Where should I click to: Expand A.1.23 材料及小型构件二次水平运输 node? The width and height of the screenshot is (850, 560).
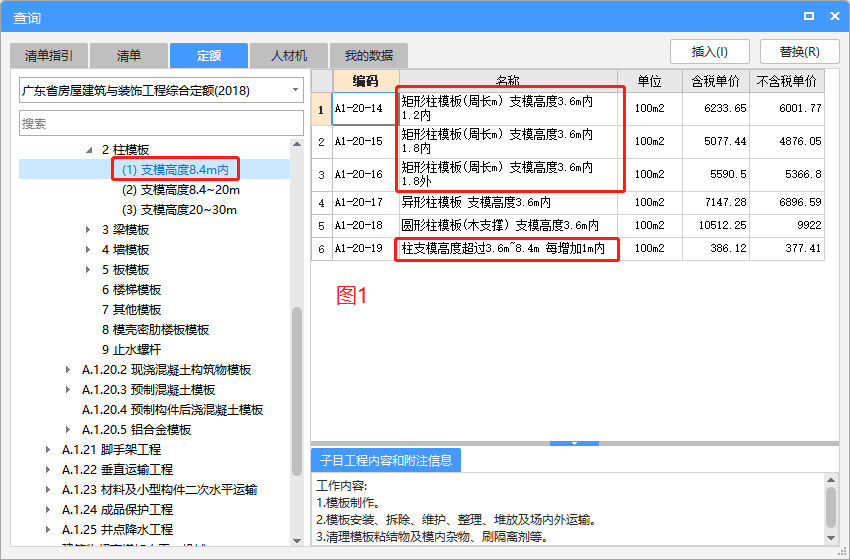(x=48, y=490)
